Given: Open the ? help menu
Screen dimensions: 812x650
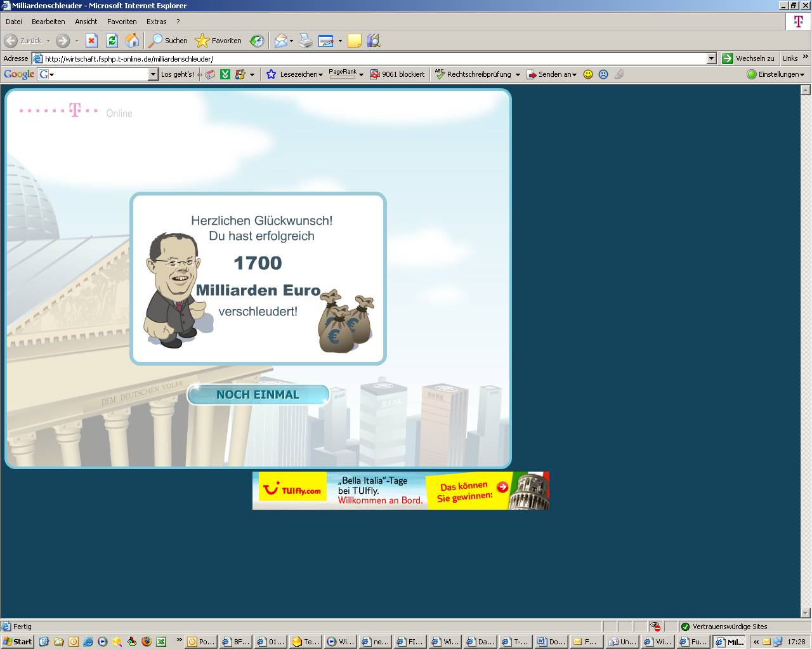Looking at the screenshot, I should point(178,22).
